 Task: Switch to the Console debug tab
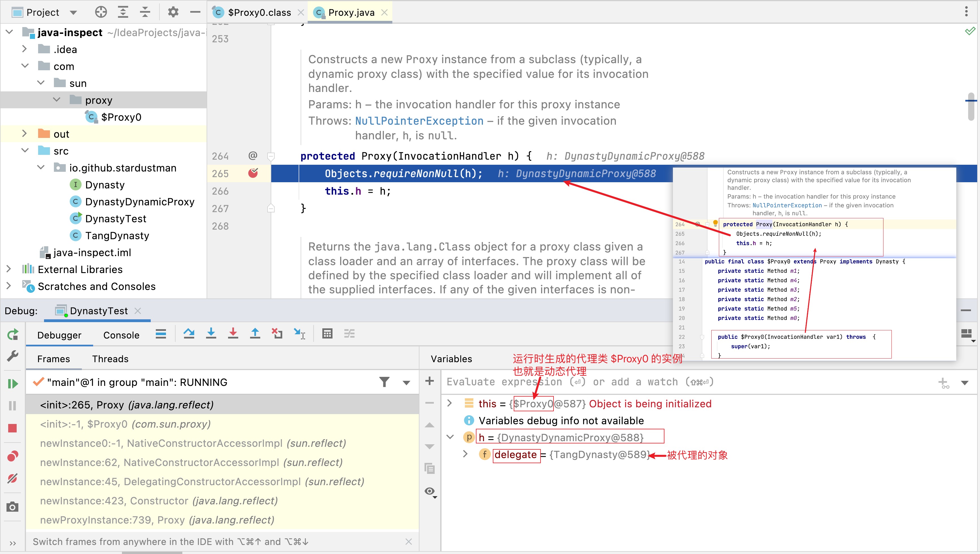click(121, 335)
